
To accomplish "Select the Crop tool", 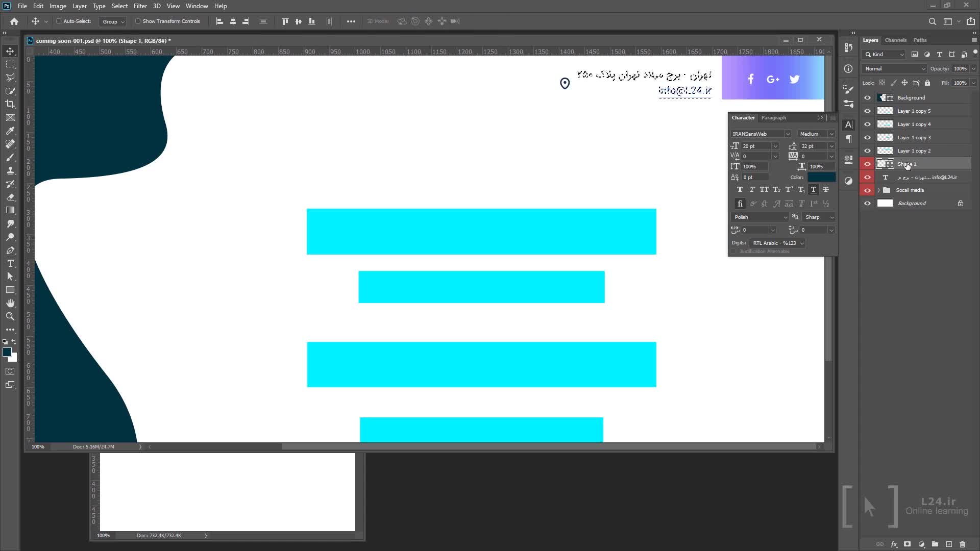I will tap(10, 104).
